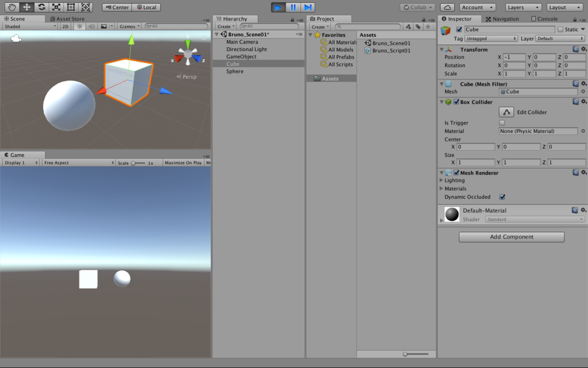Expand the Lighting section

pyautogui.click(x=442, y=180)
